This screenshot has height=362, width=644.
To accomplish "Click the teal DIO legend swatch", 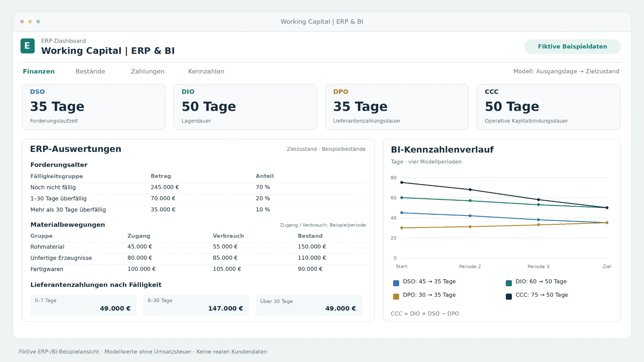I will coord(509,283).
